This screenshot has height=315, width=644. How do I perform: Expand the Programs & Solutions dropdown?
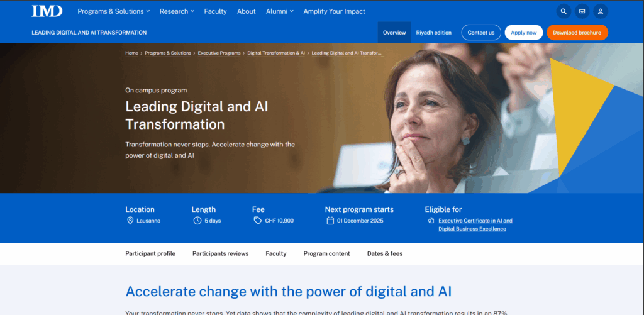(113, 11)
